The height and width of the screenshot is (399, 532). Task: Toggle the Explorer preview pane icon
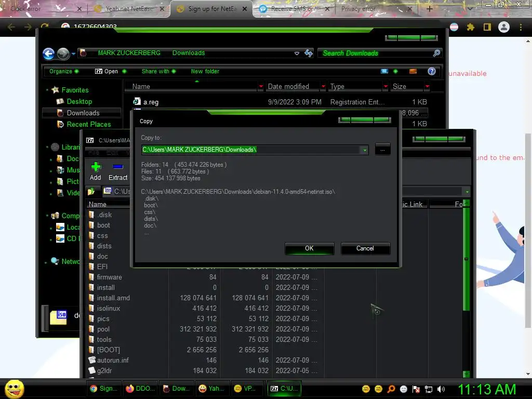coord(413,71)
